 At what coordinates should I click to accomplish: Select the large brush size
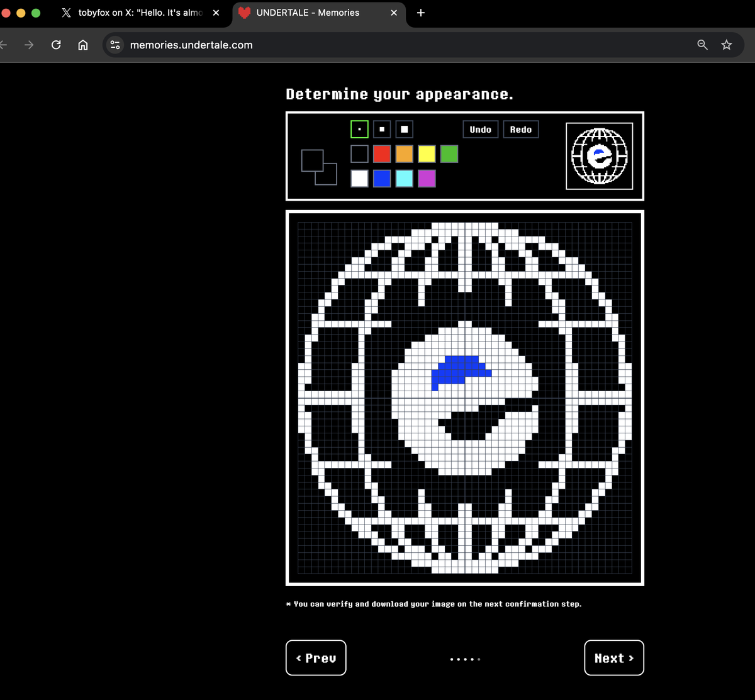click(405, 130)
